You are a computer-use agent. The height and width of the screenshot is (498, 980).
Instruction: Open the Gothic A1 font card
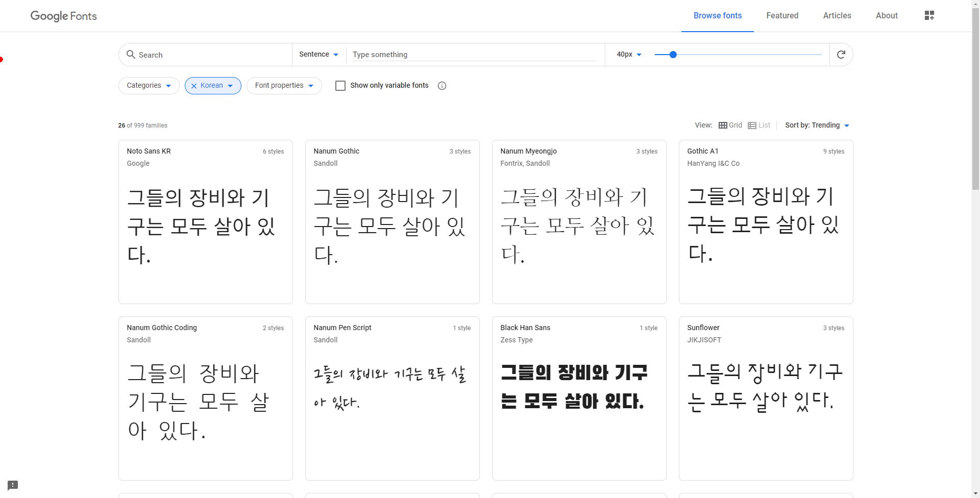coord(766,222)
